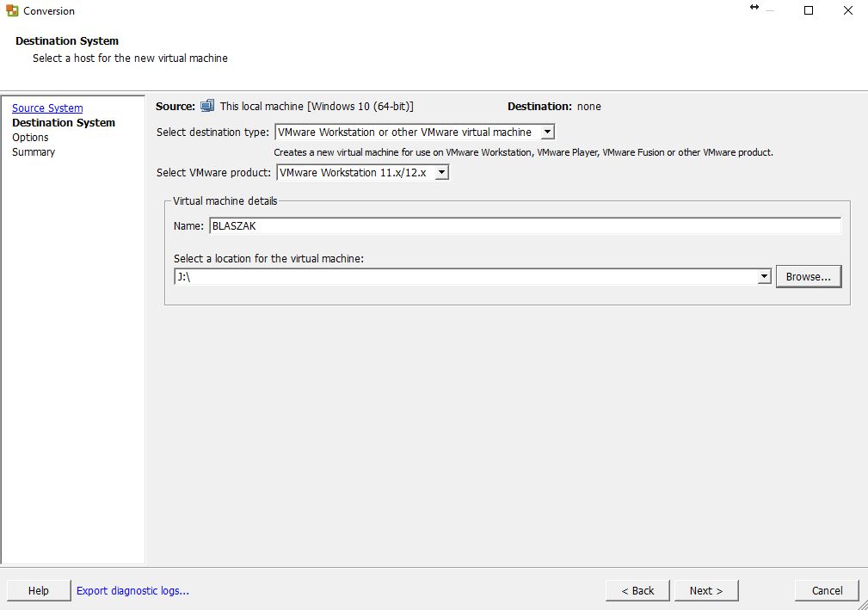Click the local machine computer icon
The width and height of the screenshot is (868, 610).
(207, 106)
